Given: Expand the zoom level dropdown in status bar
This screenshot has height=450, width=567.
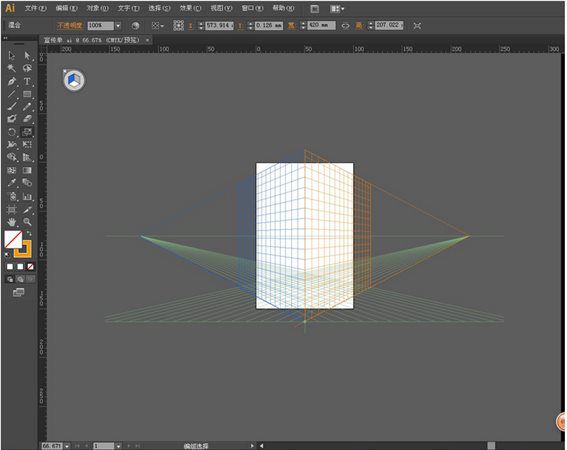Looking at the screenshot, I should pyautogui.click(x=67, y=446).
